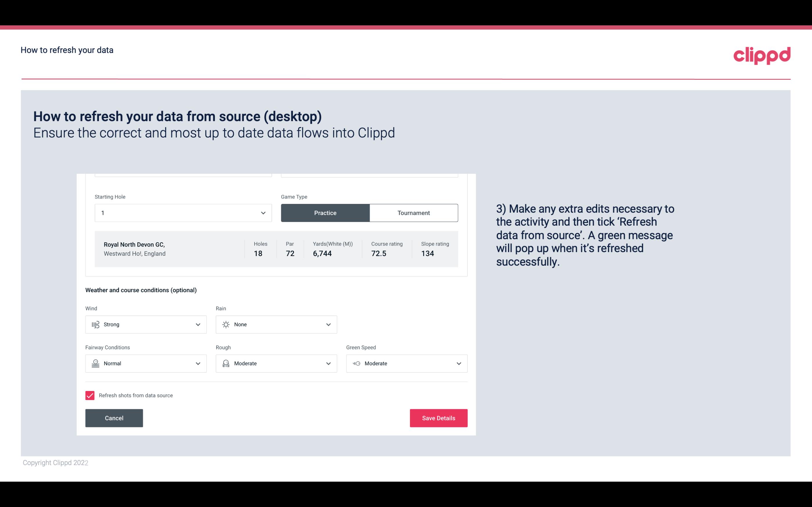Click the Save Details button
This screenshot has width=812, height=507.
438,418
